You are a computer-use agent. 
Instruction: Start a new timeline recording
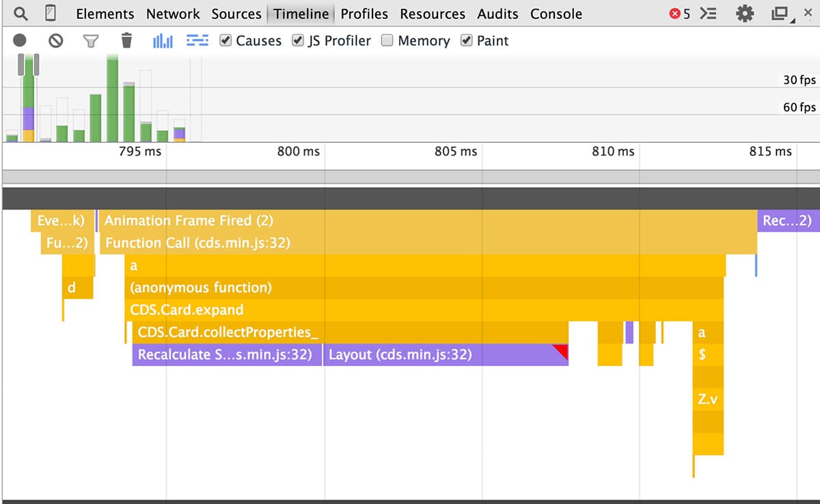(x=20, y=40)
